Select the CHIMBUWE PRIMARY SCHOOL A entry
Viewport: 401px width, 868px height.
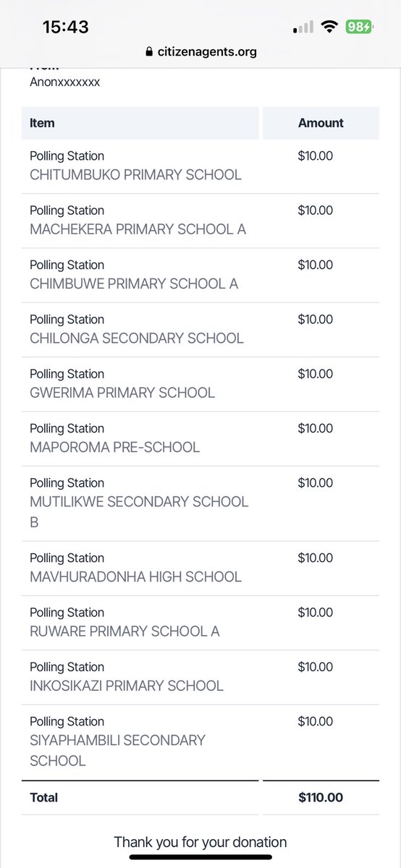click(200, 275)
